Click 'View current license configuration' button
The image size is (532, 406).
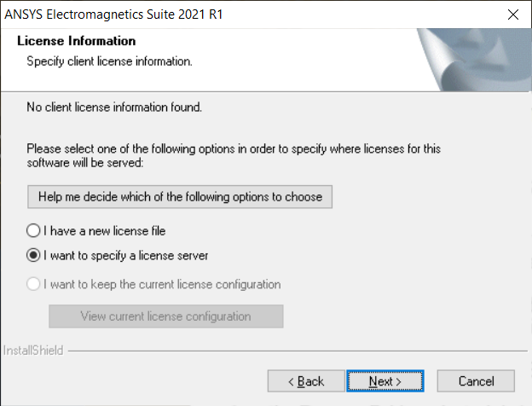(166, 316)
